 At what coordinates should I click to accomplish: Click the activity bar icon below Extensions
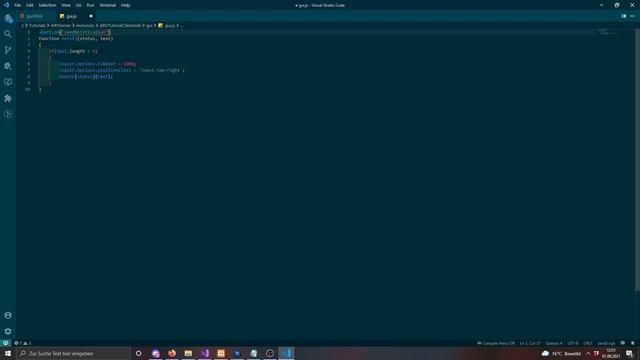coord(8,114)
